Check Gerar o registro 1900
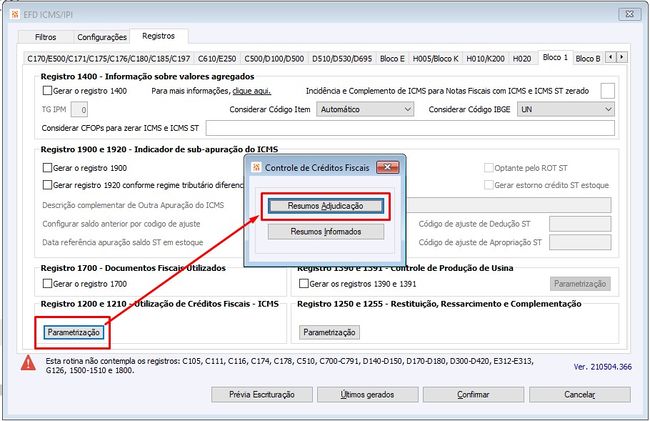The height and width of the screenshot is (421, 650). pos(48,167)
